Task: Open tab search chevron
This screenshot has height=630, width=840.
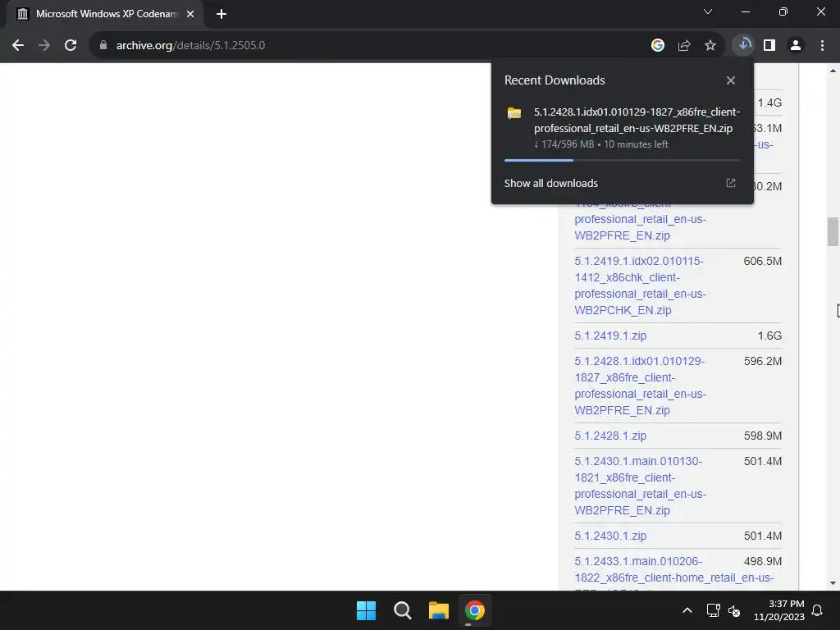Action: [x=708, y=11]
